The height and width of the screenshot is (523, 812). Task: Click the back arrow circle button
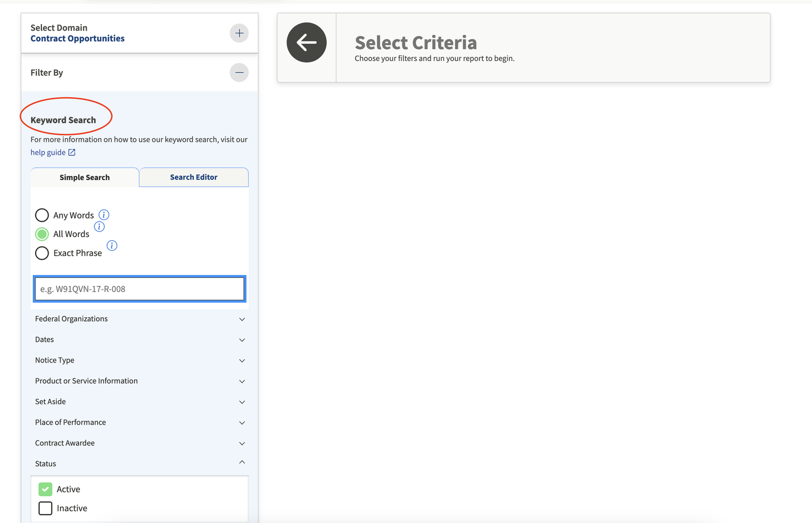pos(307,43)
